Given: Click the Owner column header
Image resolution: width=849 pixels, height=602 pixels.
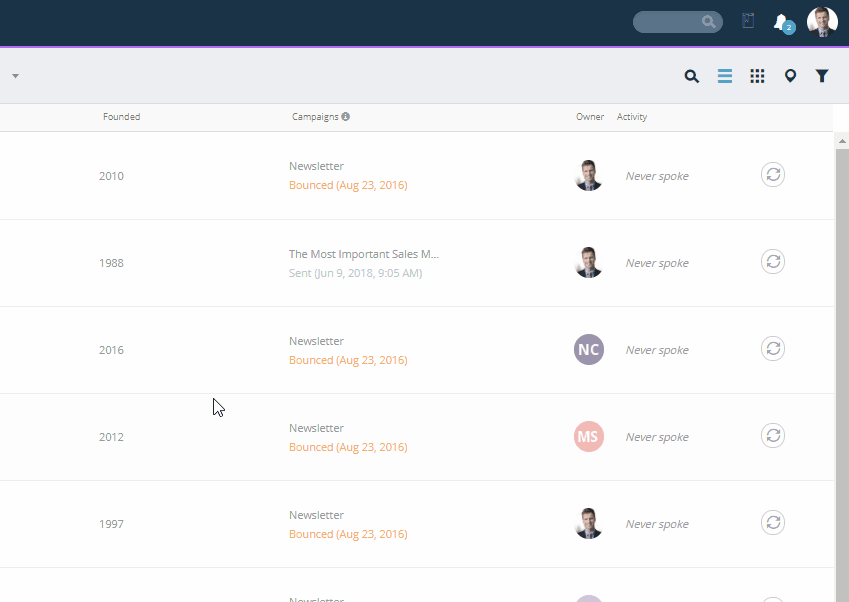Looking at the screenshot, I should [x=590, y=117].
